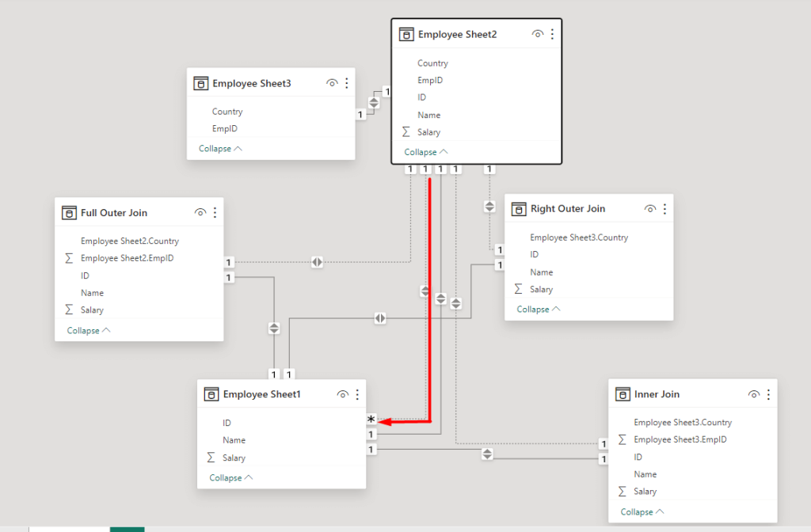Select the Inner Join table icon
The image size is (811, 532).
coord(623,394)
